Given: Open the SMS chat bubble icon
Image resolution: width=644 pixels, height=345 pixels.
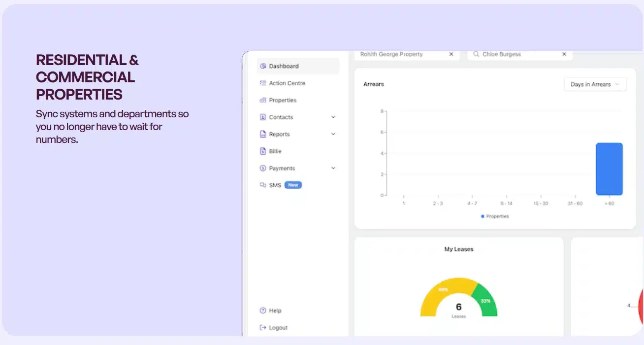Looking at the screenshot, I should click(263, 185).
